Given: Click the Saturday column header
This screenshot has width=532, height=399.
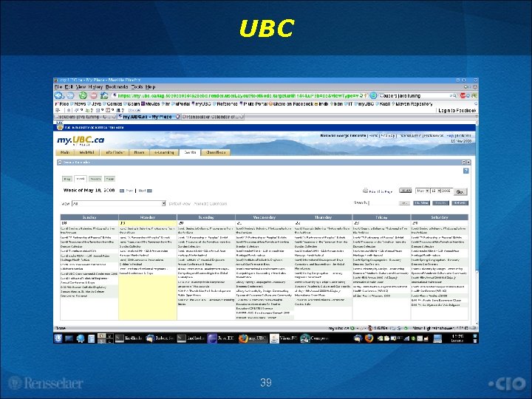Looking at the screenshot, I should [x=440, y=217].
